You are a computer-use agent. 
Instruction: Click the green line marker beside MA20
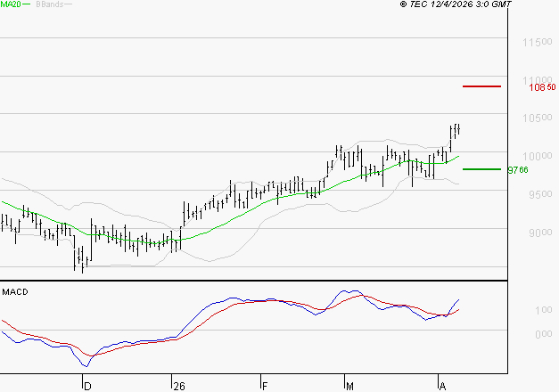27,5
